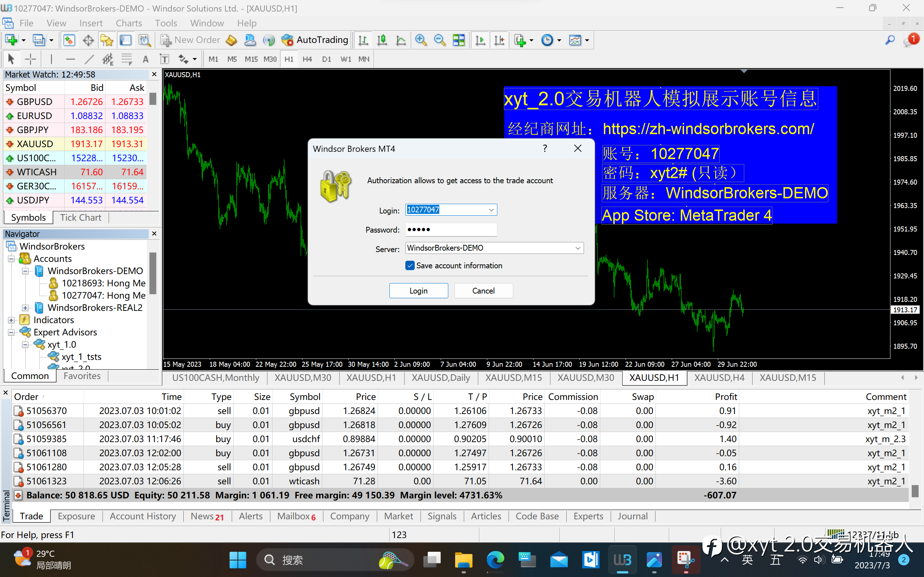Uncheck Save account information checkbox
Image resolution: width=924 pixels, height=577 pixels.
[x=410, y=266]
